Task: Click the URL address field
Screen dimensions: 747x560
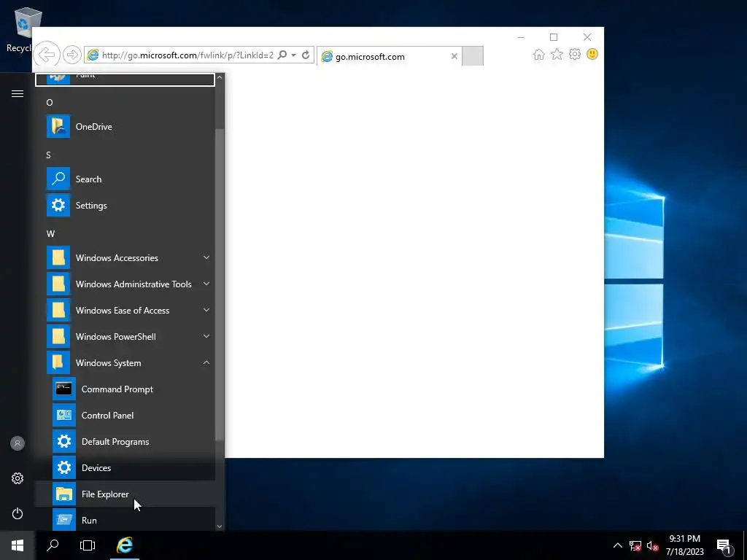Action: coord(187,55)
